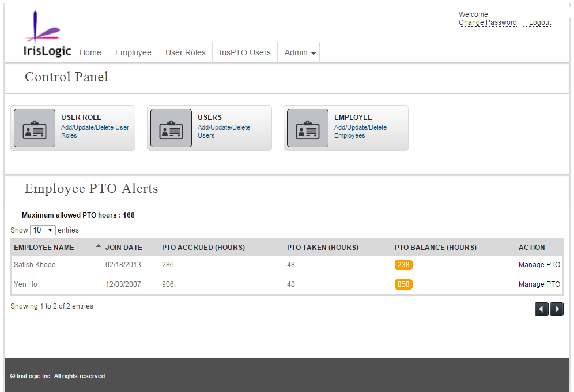574x392 pixels.
Task: Open the Show entries count dropdown
Action: tap(43, 230)
